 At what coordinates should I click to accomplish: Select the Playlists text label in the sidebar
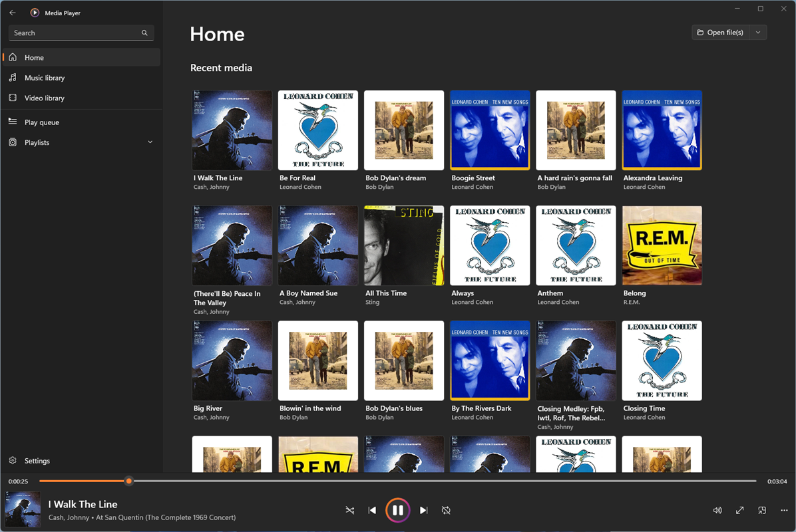coord(37,142)
